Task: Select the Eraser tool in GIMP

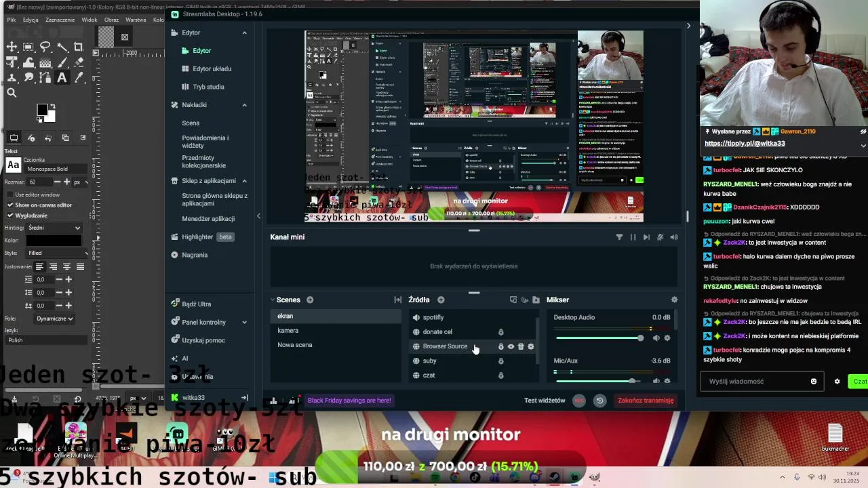Action: [x=79, y=62]
